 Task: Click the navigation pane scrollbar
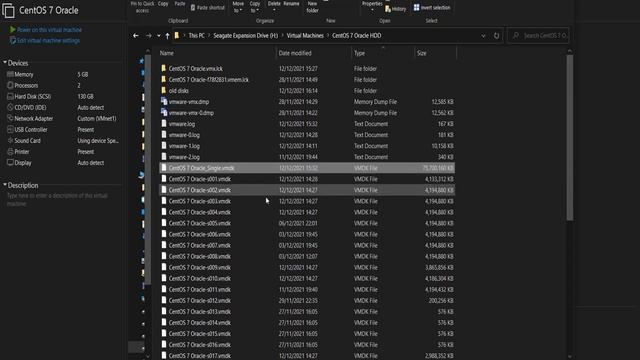pos(148,169)
